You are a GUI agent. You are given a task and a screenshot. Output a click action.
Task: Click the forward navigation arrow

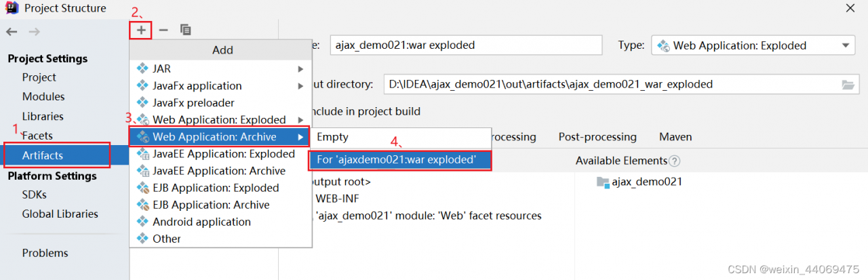pyautogui.click(x=34, y=31)
